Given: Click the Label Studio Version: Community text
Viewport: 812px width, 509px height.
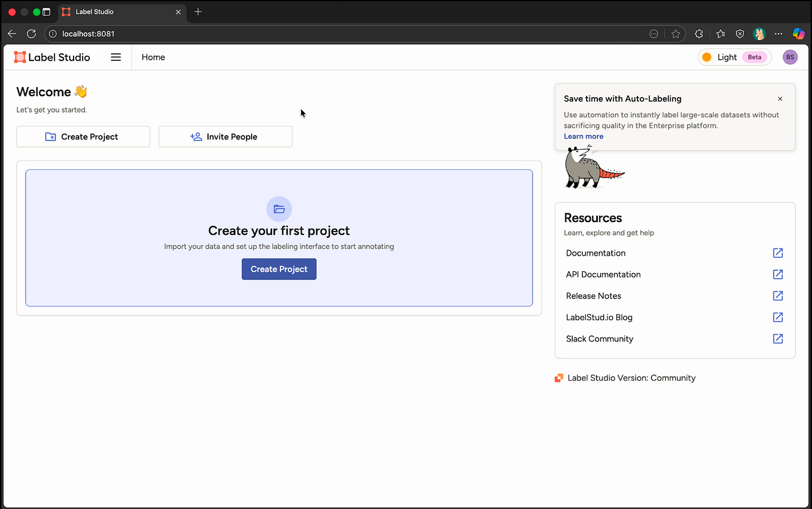Looking at the screenshot, I should [x=631, y=378].
